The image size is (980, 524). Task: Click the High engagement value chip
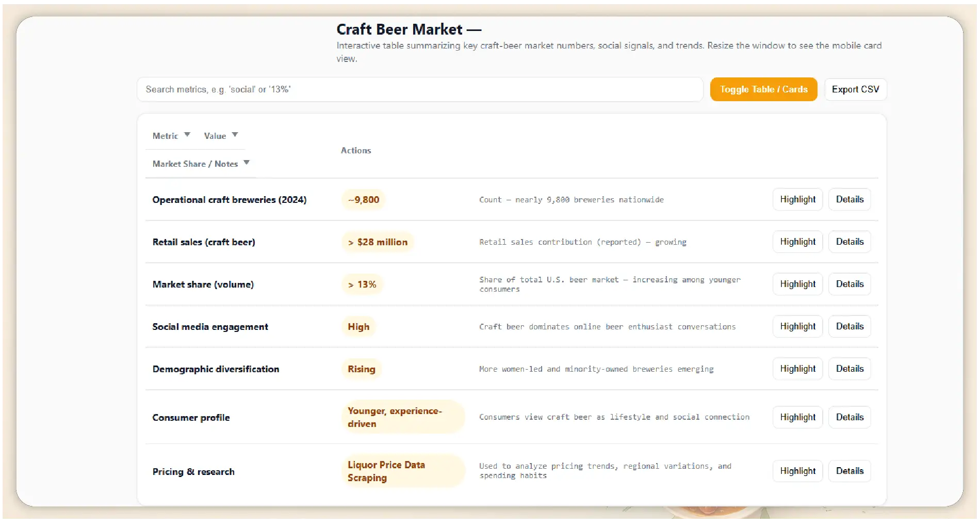point(358,326)
